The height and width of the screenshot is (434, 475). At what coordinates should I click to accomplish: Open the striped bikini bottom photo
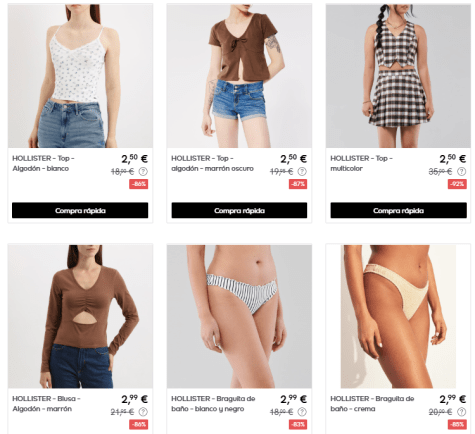coord(239,316)
